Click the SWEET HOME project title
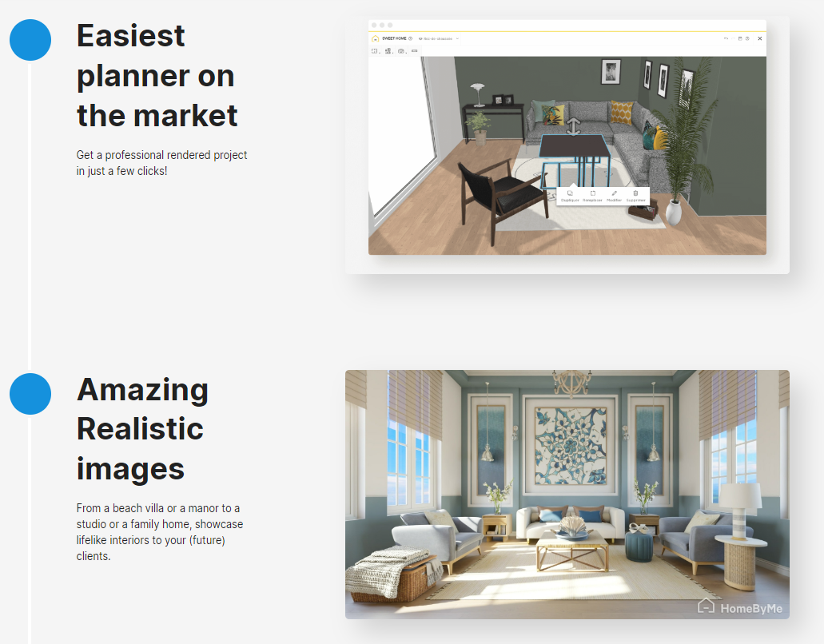Image resolution: width=824 pixels, height=644 pixels. (x=394, y=38)
